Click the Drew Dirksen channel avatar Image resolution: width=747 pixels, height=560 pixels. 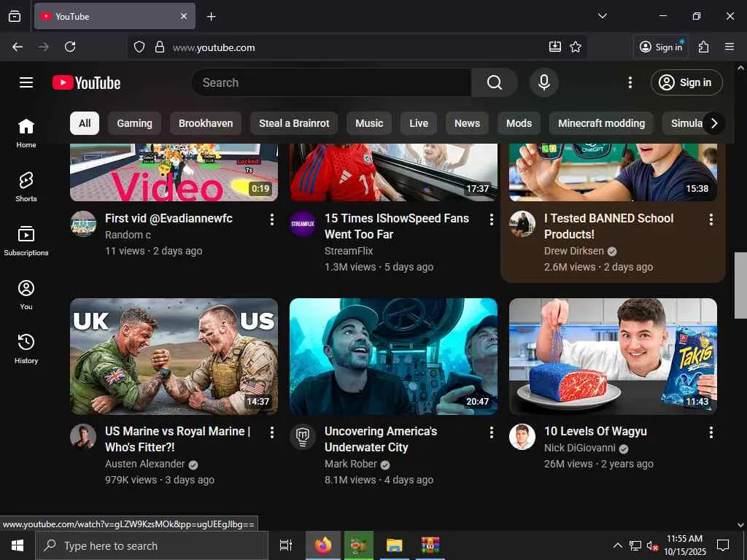click(x=522, y=224)
